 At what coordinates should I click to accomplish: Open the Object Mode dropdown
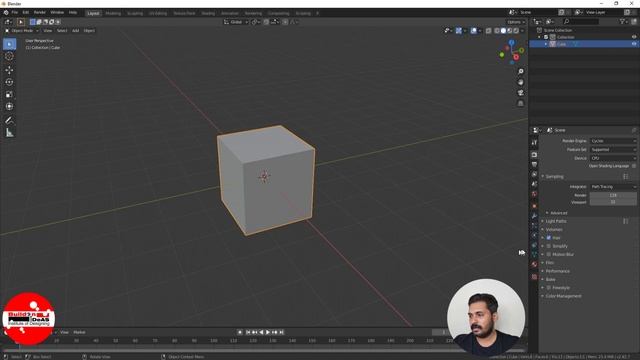tap(22, 31)
